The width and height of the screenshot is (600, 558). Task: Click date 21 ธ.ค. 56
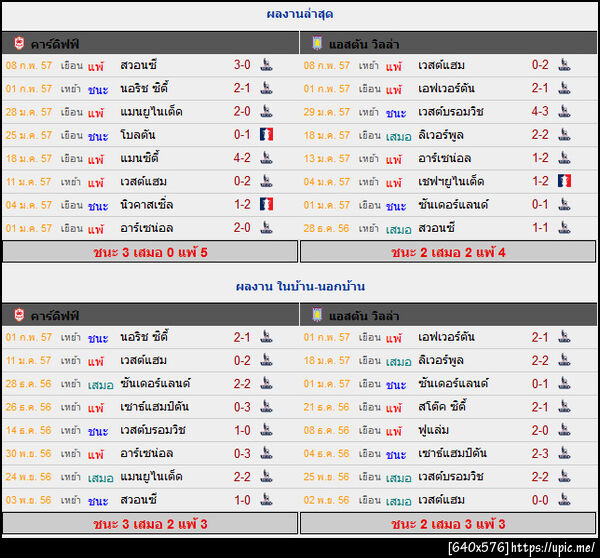tap(326, 407)
